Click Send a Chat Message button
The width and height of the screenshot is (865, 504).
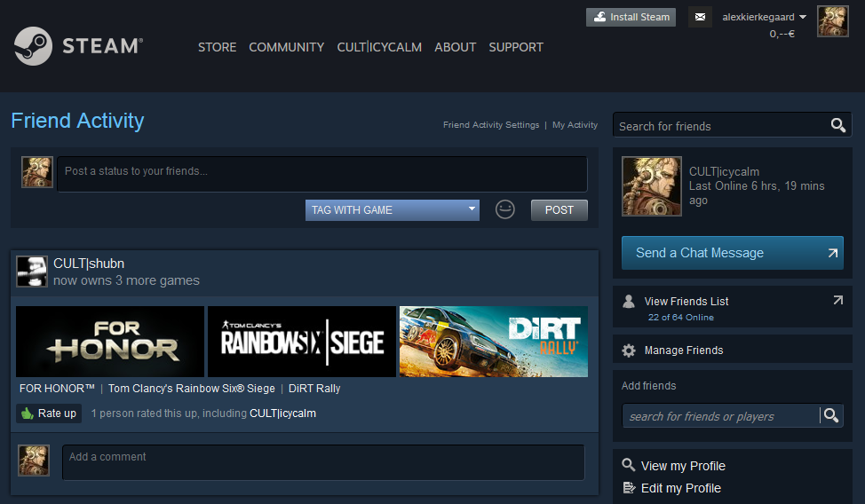click(x=732, y=253)
